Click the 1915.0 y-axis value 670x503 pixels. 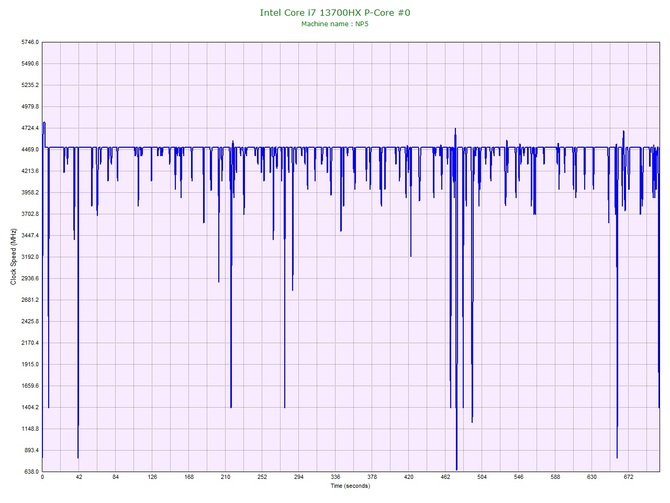(30, 365)
